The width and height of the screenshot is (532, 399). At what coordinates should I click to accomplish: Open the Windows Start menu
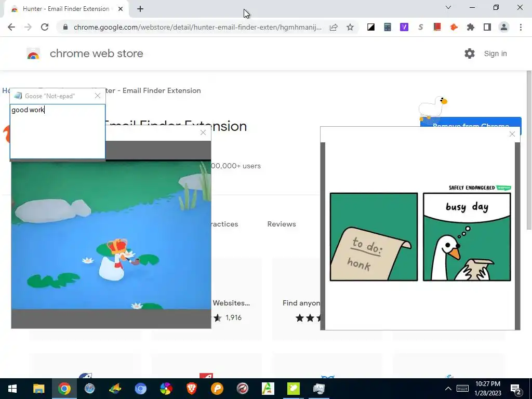coord(12,389)
